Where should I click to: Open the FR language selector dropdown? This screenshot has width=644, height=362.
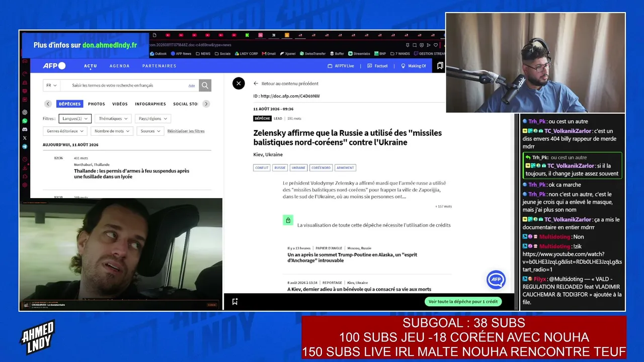51,85
